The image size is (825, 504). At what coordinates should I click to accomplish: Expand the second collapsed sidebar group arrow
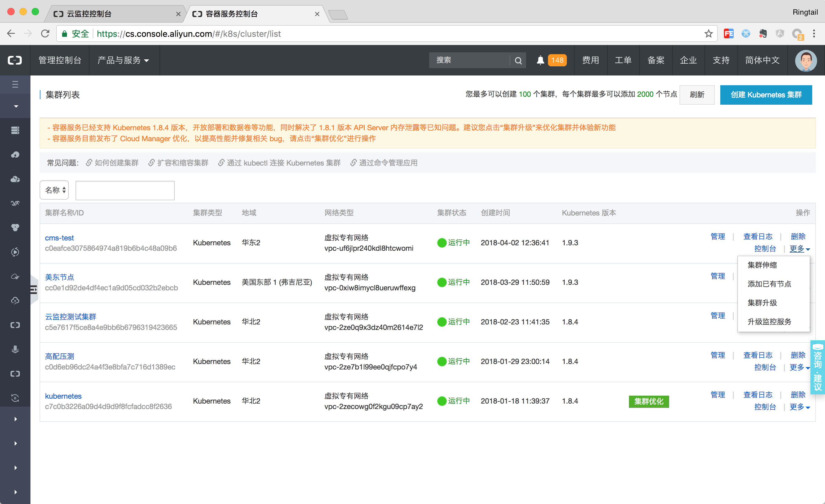16,443
